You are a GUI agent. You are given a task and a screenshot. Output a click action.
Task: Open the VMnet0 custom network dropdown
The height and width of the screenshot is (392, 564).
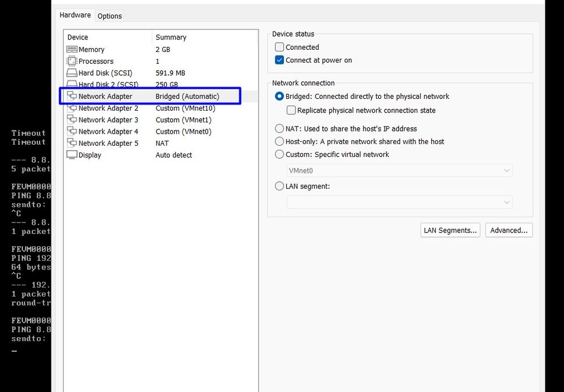pos(399,171)
